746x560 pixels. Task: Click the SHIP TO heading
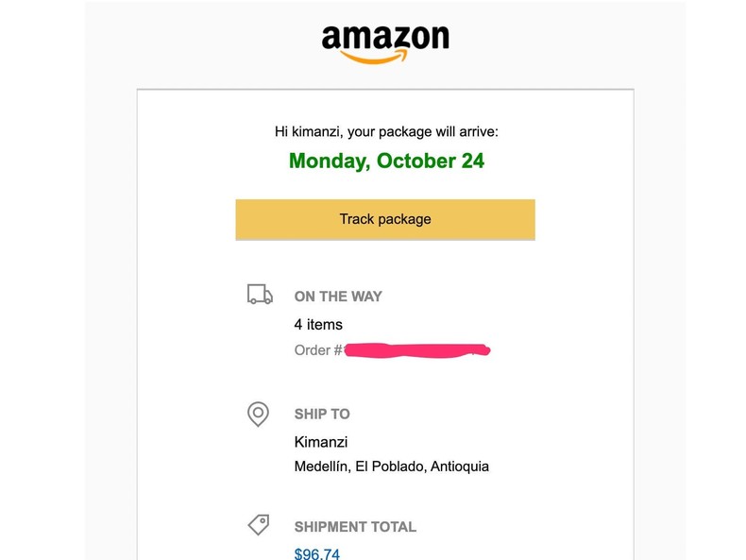point(322,414)
